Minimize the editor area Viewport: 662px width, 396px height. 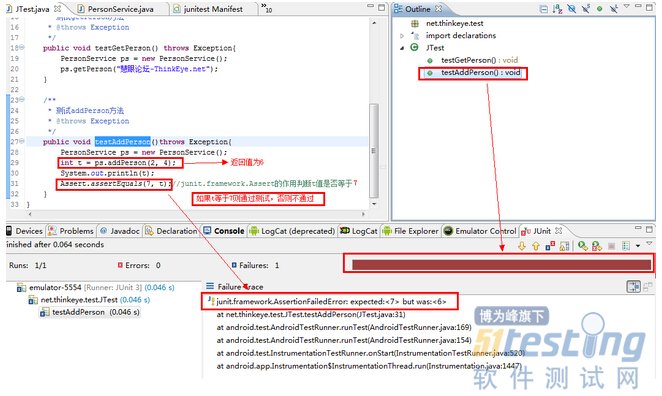tap(370, 6)
